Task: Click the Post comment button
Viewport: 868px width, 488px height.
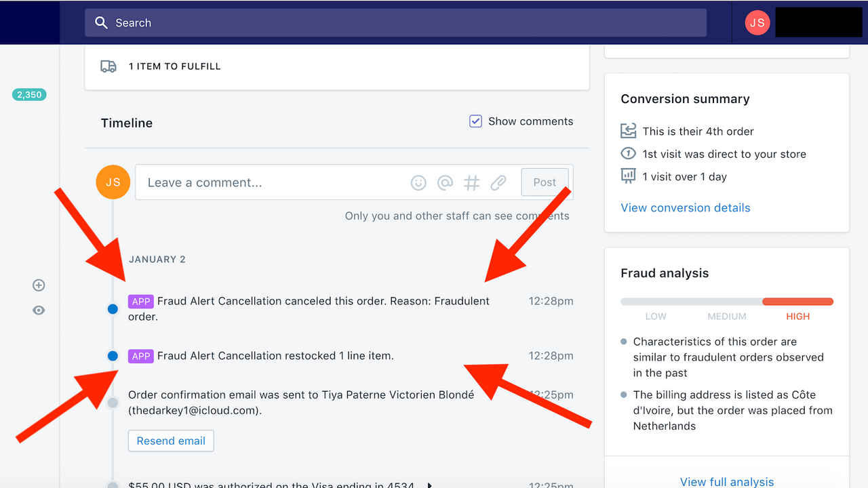Action: [545, 182]
